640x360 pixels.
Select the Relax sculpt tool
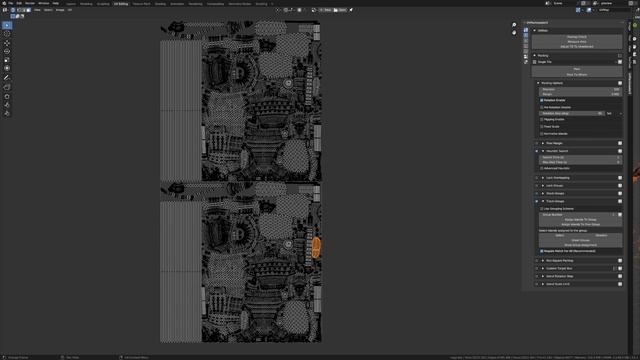pos(7,105)
